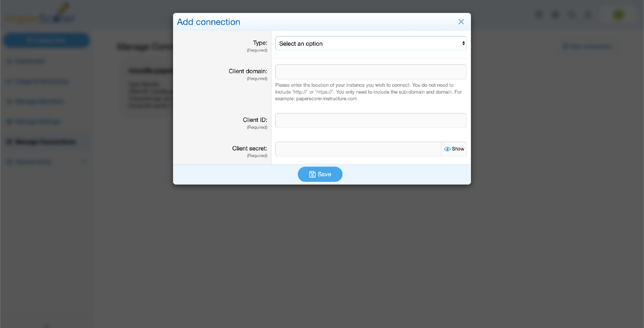This screenshot has width=644, height=328.
Task: Click the PaperScorer logo
Action: [40, 14]
